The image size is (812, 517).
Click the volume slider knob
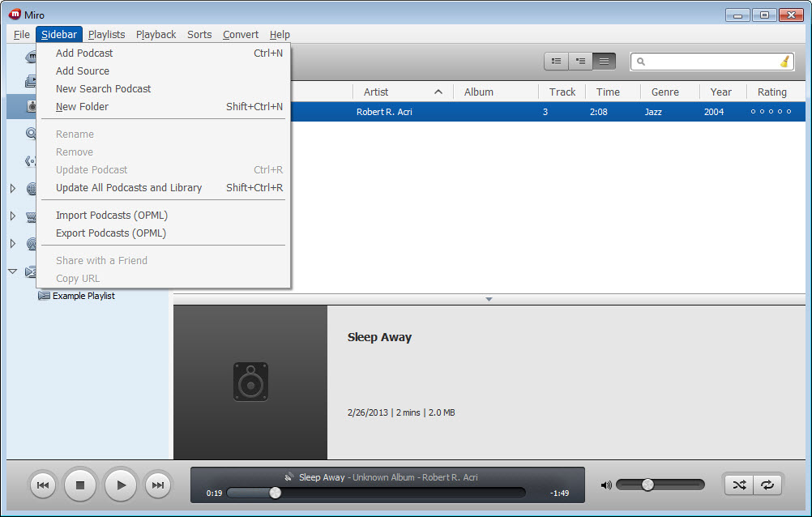coord(647,485)
